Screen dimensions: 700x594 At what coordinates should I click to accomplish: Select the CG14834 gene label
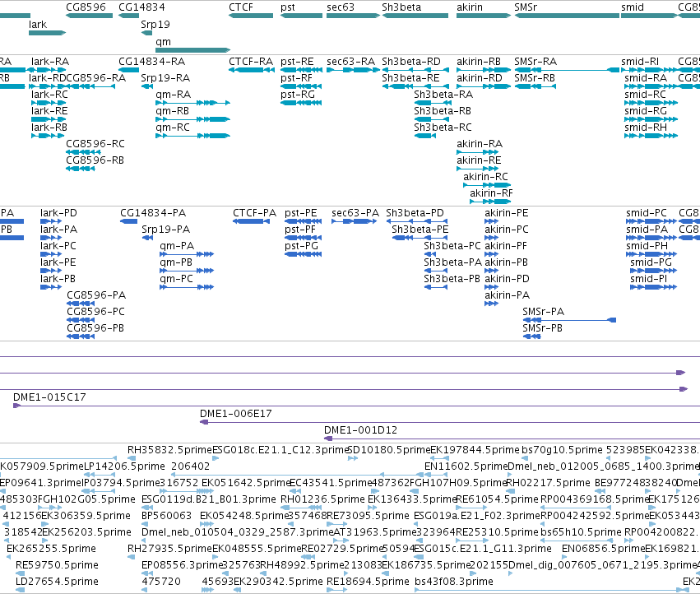pyautogui.click(x=141, y=7)
